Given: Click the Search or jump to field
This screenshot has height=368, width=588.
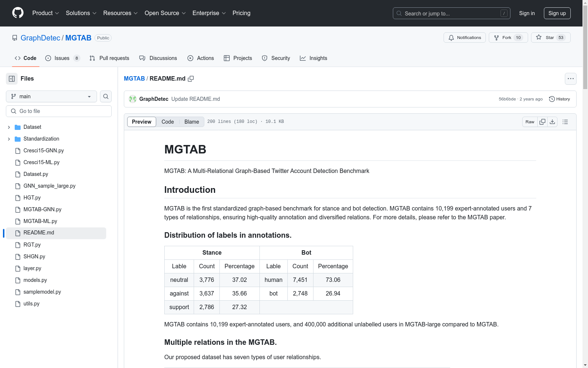Looking at the screenshot, I should click(x=451, y=13).
